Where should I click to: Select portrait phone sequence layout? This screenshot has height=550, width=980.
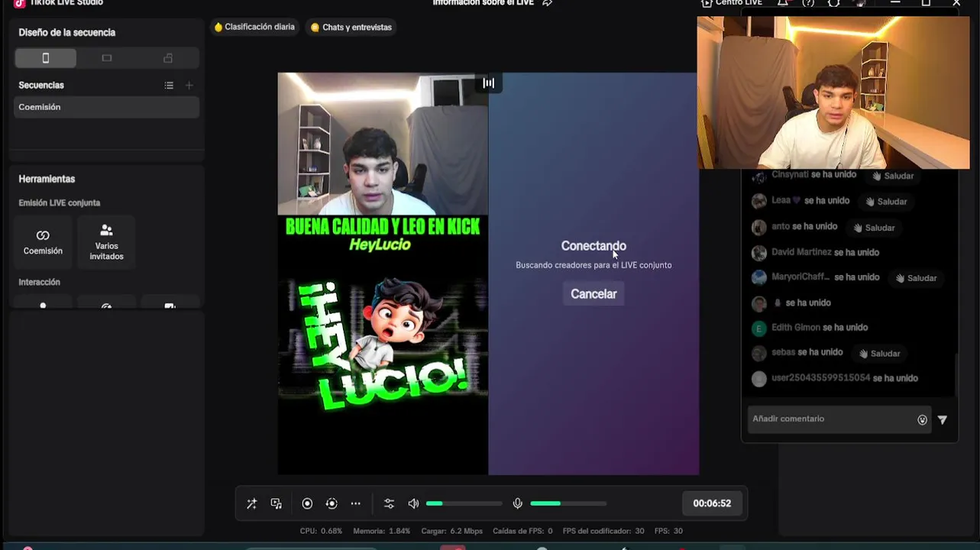click(x=45, y=58)
